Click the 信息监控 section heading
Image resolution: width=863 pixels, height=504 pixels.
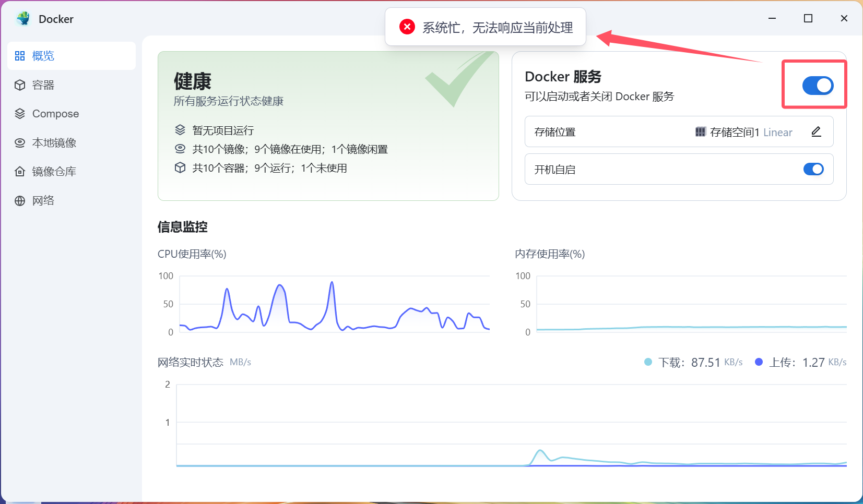click(x=183, y=227)
